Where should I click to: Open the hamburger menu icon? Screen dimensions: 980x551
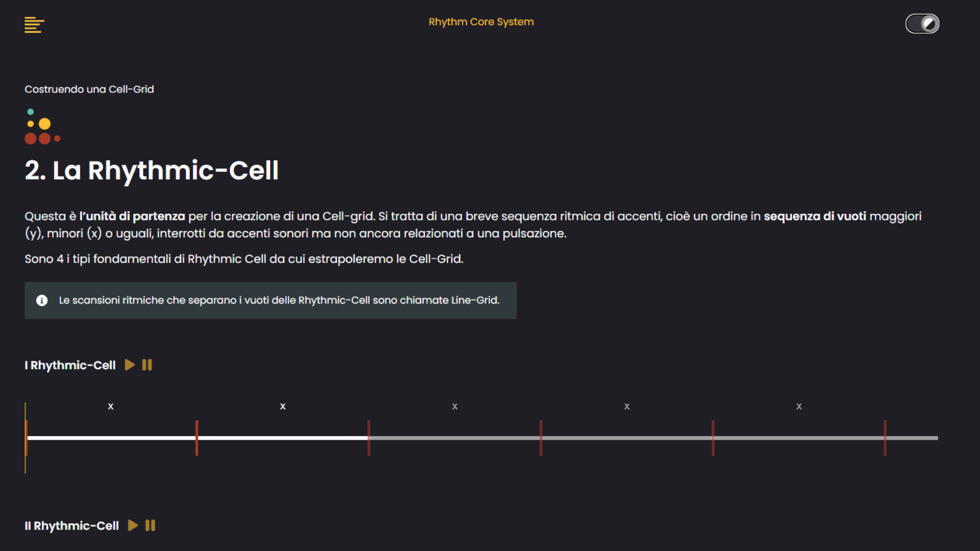pos(34,24)
